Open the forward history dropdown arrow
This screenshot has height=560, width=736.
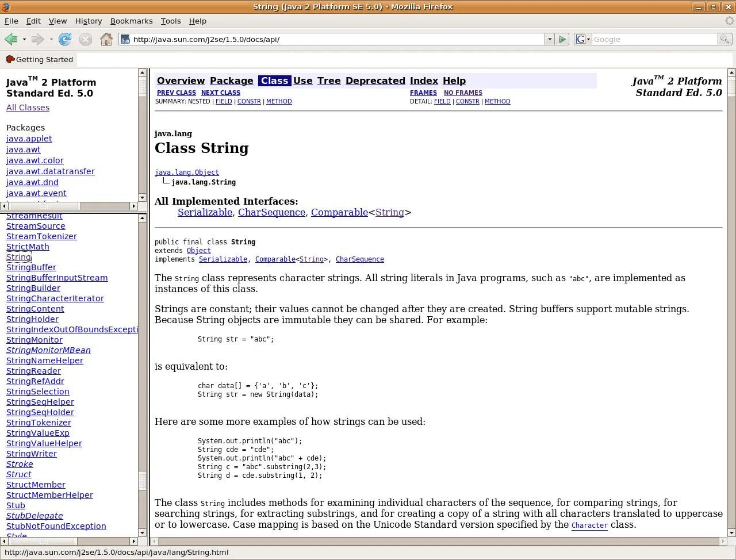[x=51, y=40]
